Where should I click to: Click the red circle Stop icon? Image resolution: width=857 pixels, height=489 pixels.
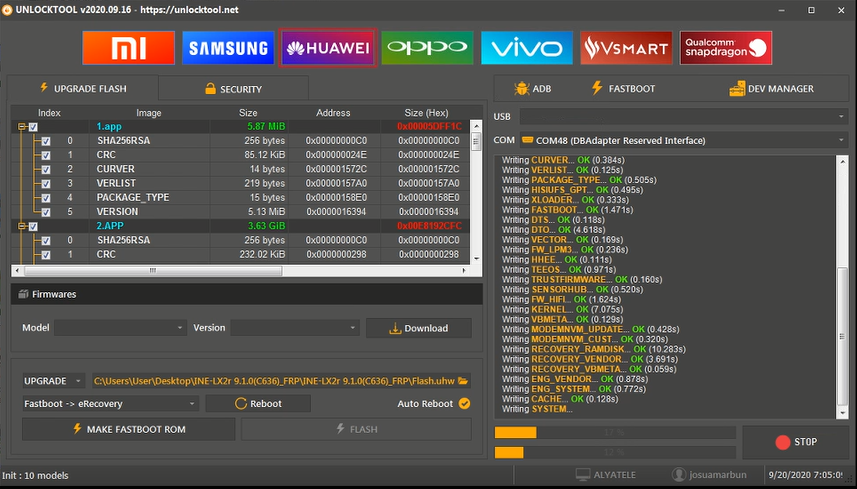[783, 442]
